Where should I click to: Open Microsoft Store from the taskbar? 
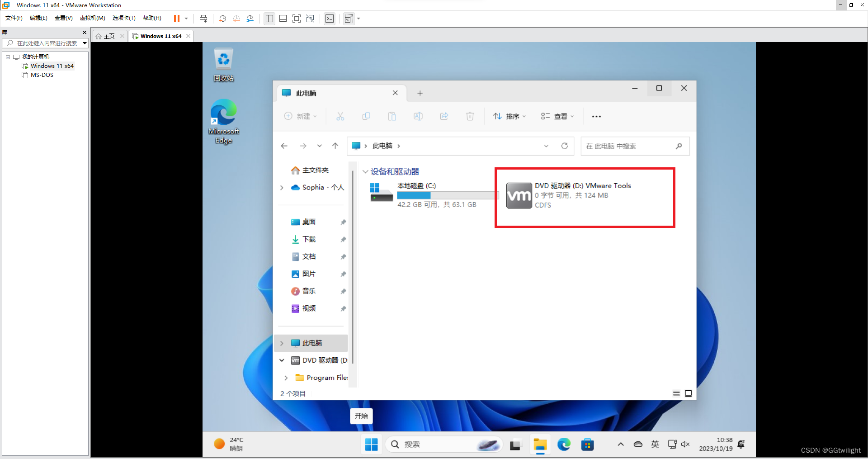coord(587,444)
